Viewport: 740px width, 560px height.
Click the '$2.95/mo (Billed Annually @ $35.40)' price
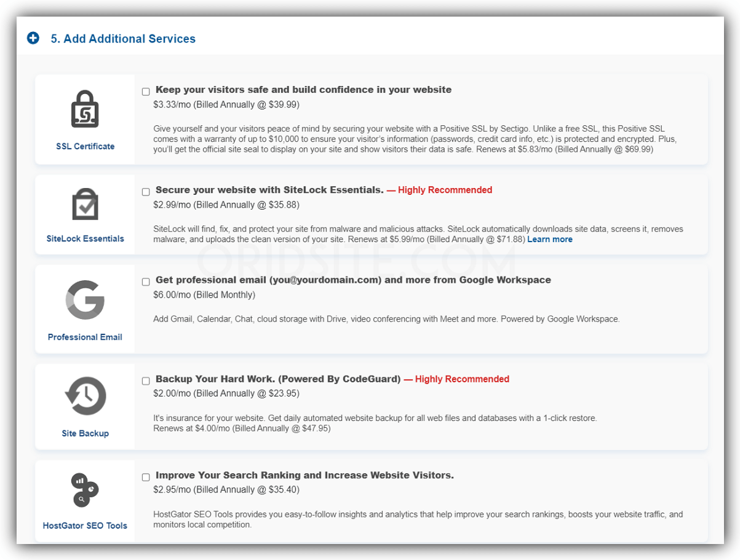point(226,490)
